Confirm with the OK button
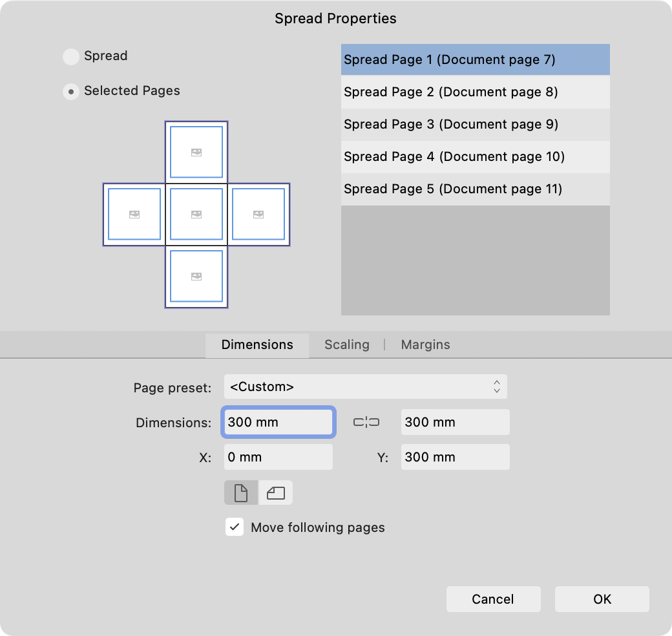 (602, 599)
